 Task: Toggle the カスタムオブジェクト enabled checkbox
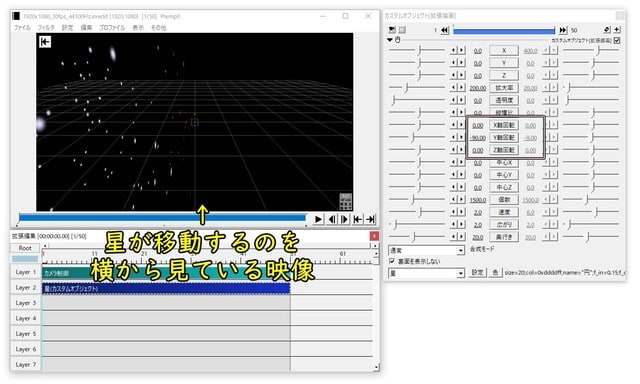617,40
